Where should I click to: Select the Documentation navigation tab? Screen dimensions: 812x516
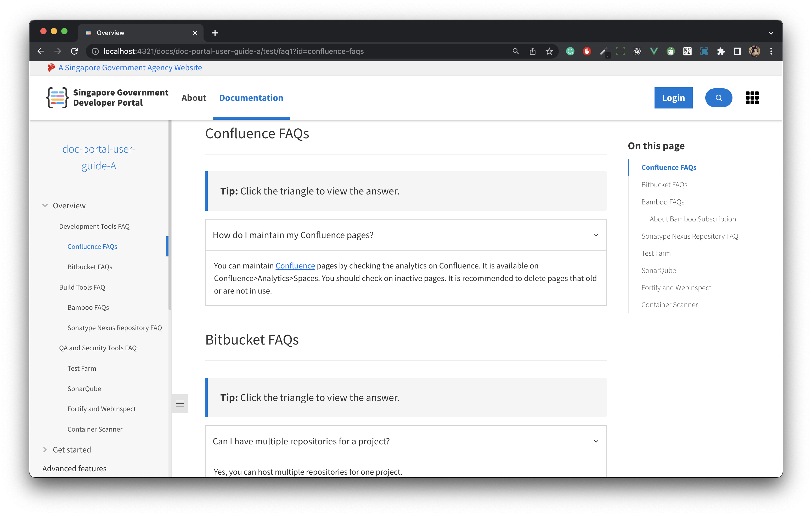pyautogui.click(x=251, y=98)
